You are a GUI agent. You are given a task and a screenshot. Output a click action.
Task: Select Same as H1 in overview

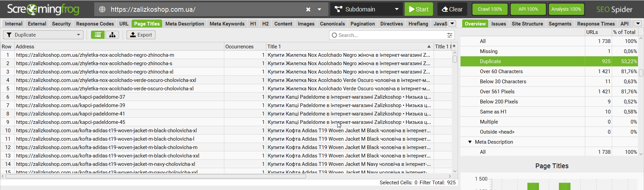pos(549,112)
